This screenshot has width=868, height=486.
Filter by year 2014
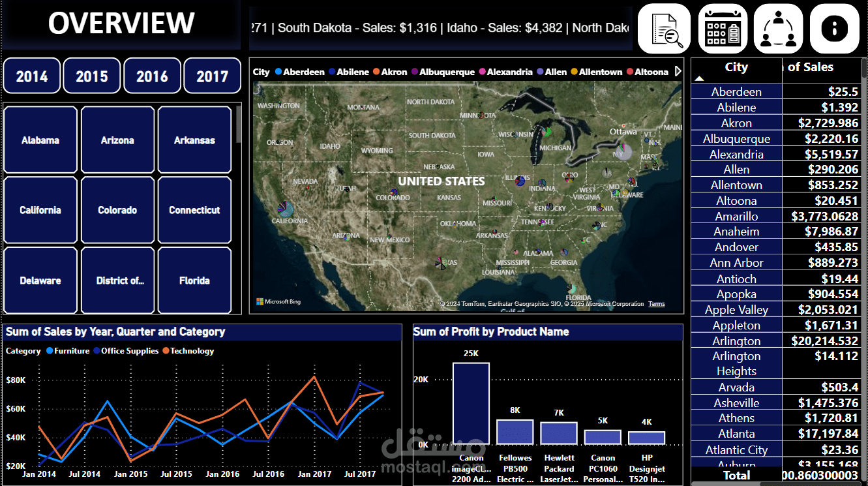tap(32, 76)
